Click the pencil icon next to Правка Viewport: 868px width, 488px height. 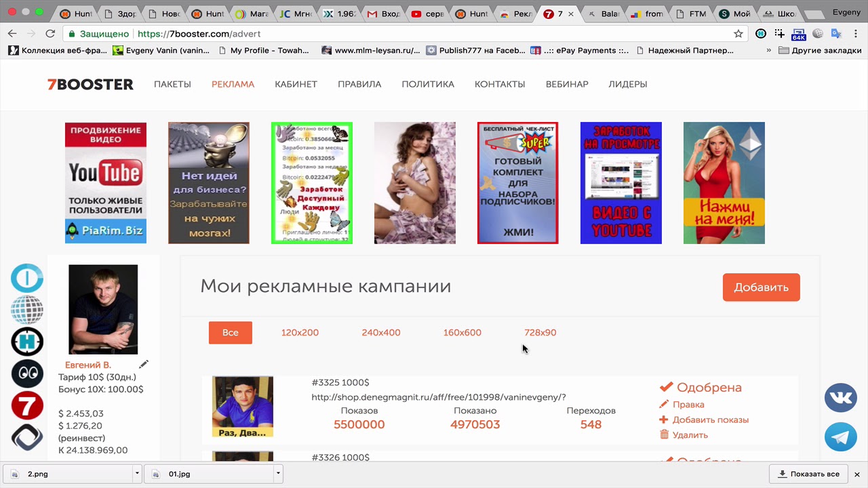[664, 405]
